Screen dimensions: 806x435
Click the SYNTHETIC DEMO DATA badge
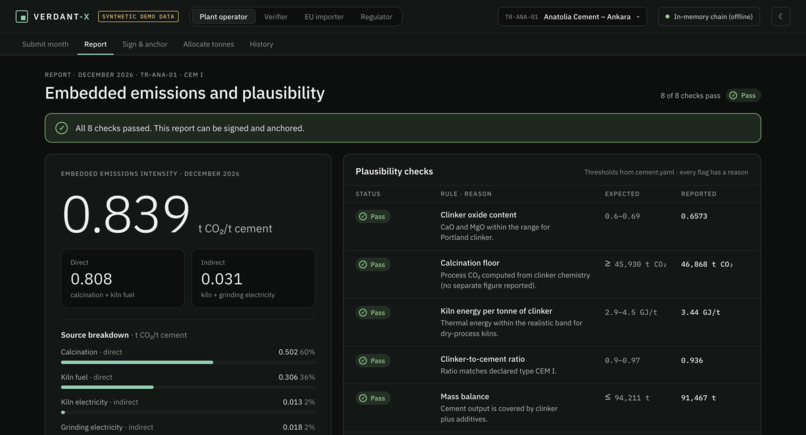coord(138,16)
